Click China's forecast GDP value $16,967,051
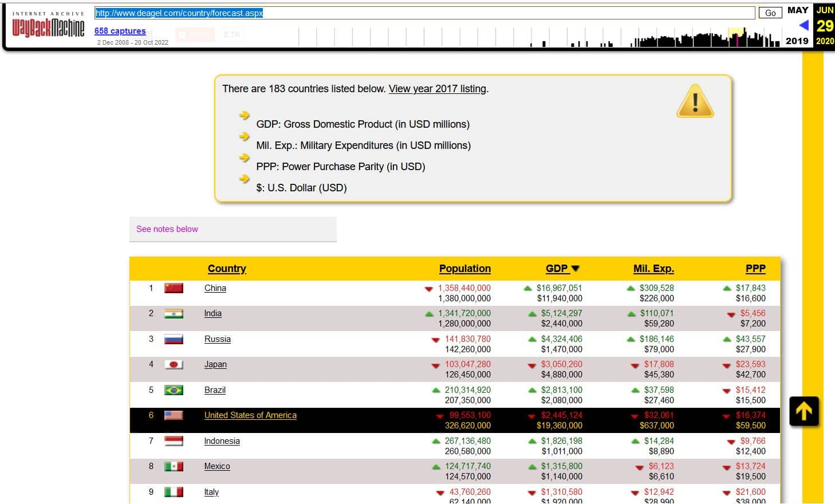Image resolution: width=835 pixels, height=504 pixels. pyautogui.click(x=559, y=288)
